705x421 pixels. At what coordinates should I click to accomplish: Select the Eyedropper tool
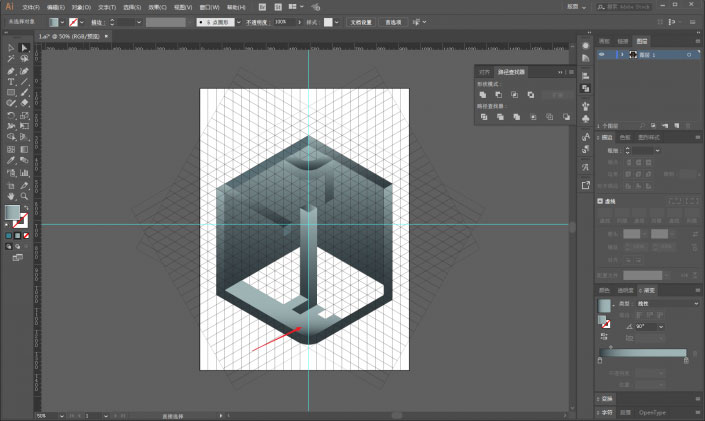(11, 161)
